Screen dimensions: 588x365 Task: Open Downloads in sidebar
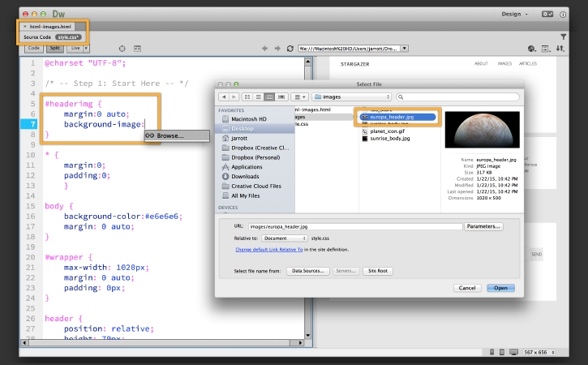pos(245,176)
